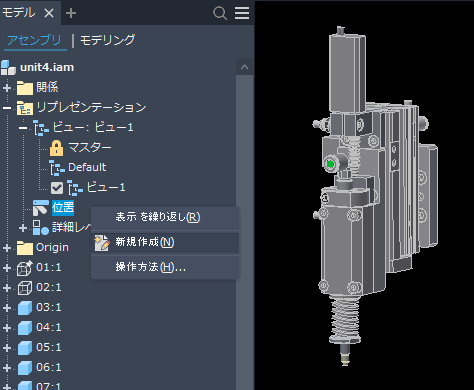Collapse the ビュー: ビュー1 node
Screen dimensions: 474x390
(23, 128)
